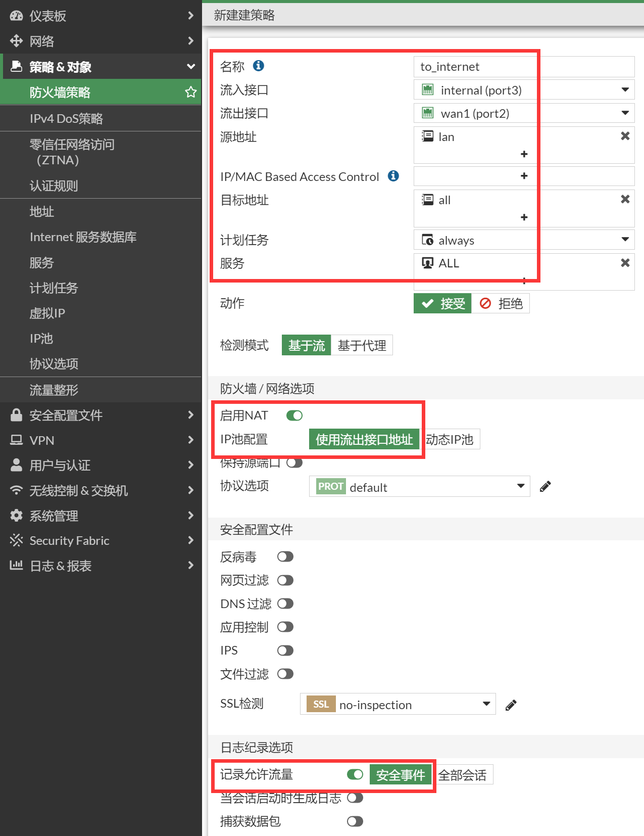Edit the default protocol options with pencil

(x=545, y=487)
